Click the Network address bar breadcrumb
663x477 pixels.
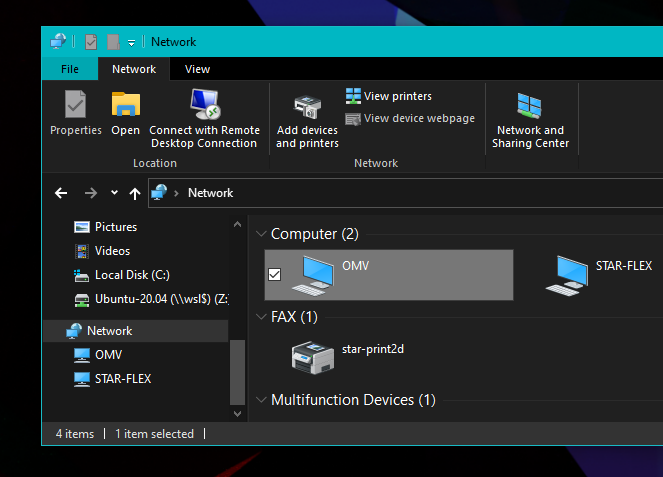pyautogui.click(x=211, y=193)
